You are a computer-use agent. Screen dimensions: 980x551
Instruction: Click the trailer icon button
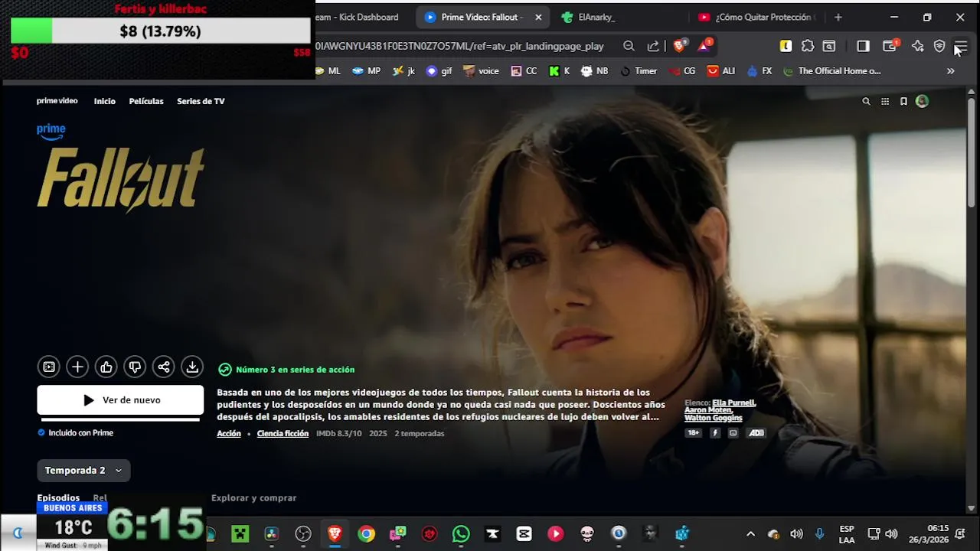[x=49, y=367]
